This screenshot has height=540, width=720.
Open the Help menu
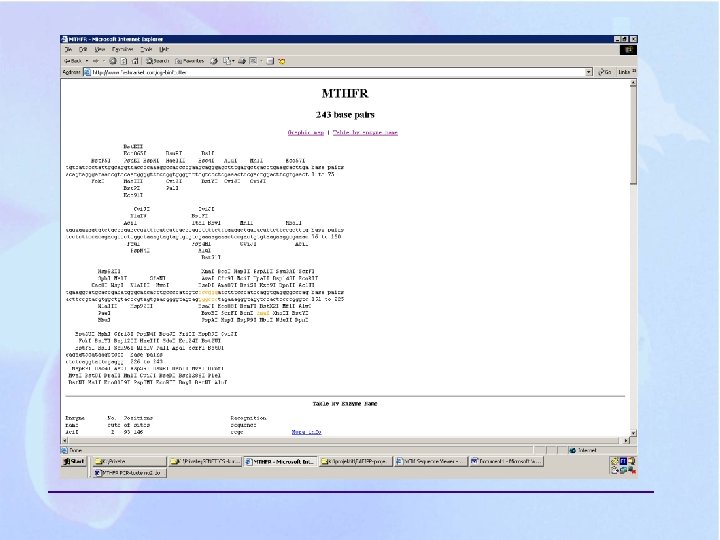164,49
